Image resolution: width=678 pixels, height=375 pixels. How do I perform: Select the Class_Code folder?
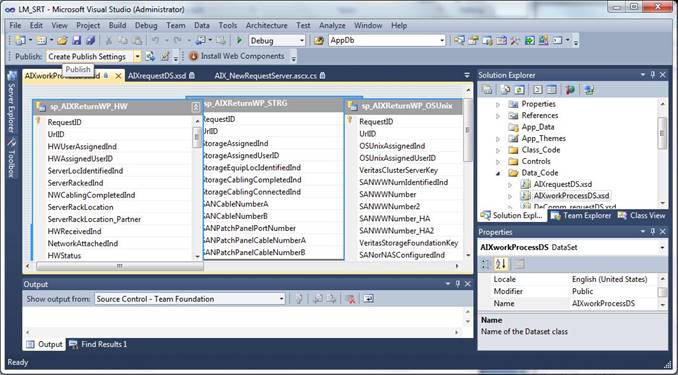[540, 150]
